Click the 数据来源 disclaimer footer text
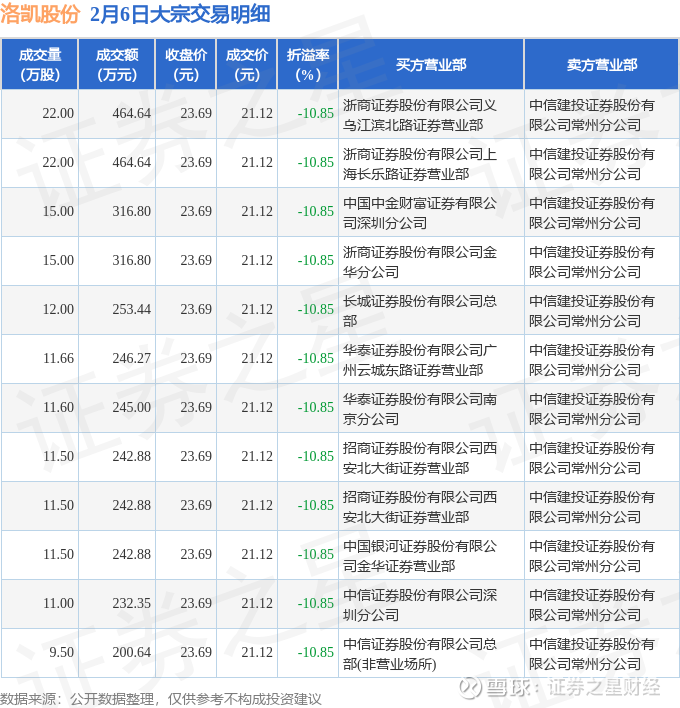 pyautogui.click(x=161, y=699)
